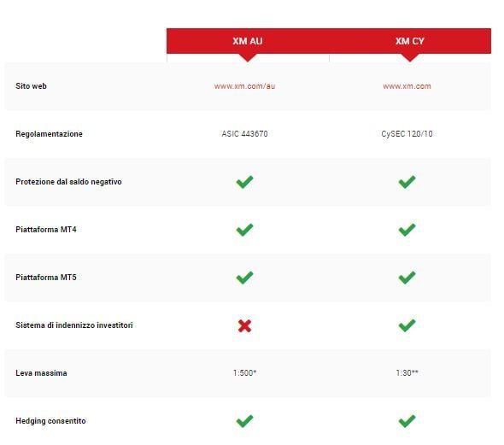Click the Sistema di indennizzo investitori label
This screenshot has height=445, width=504.
coord(74,325)
